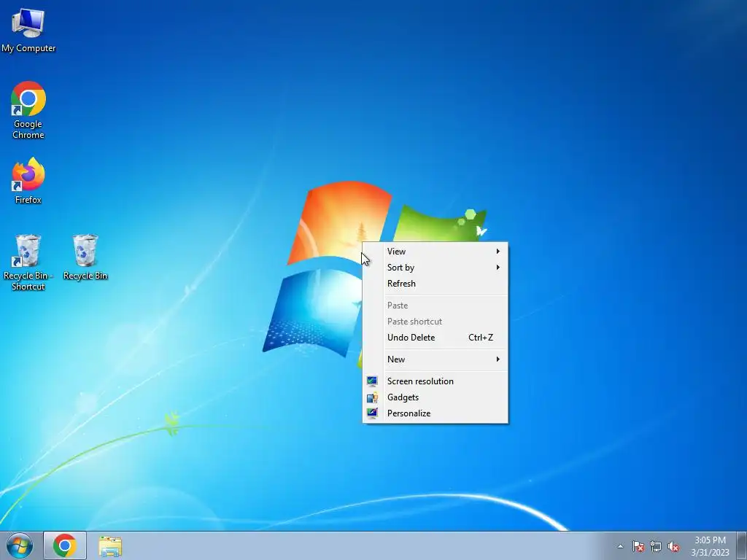
Task: Click the arrow beside Sort by
Action: click(498, 268)
